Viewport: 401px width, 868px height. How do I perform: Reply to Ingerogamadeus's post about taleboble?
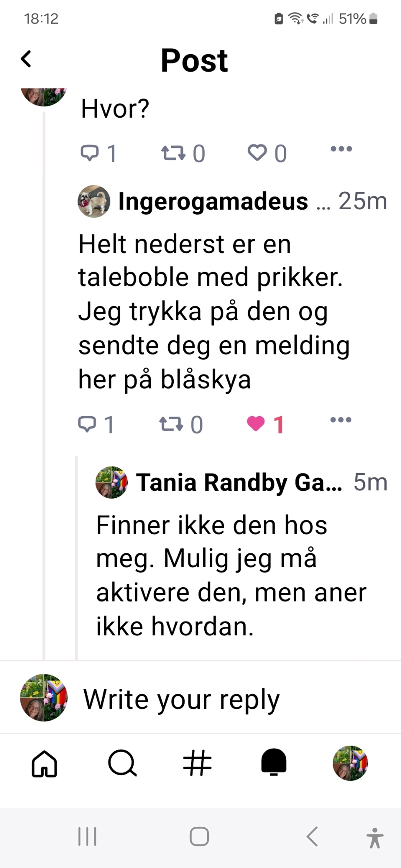pyautogui.click(x=87, y=424)
